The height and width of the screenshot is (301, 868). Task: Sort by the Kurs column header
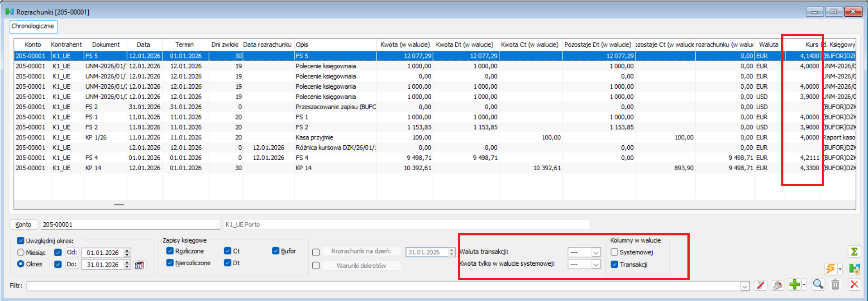point(811,44)
